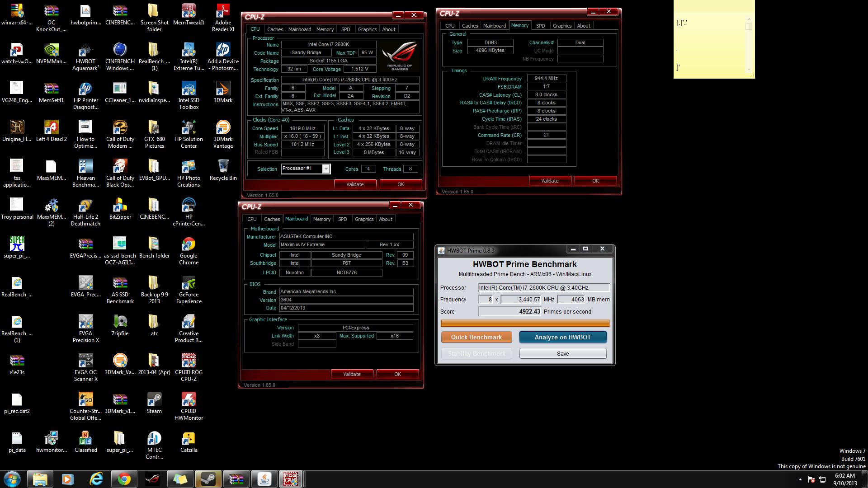Save the HWBOT Prime result
Image resolution: width=868 pixels, height=488 pixels.
(563, 353)
